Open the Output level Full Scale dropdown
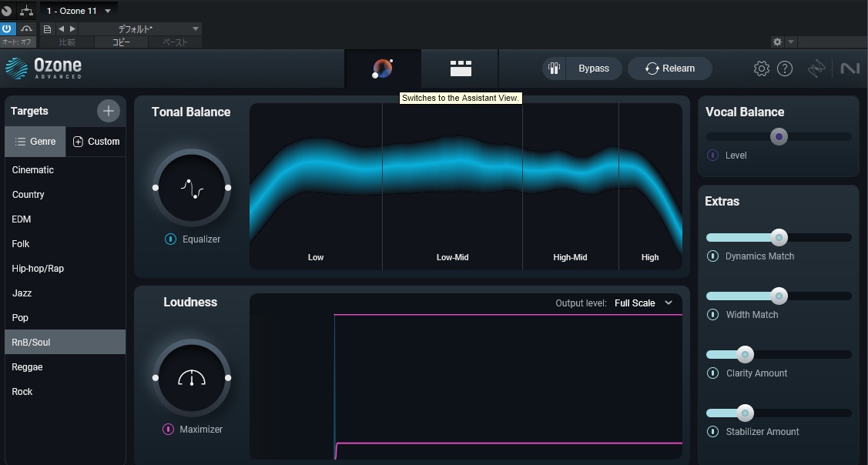Screen dimensions: 868x465 point(643,303)
